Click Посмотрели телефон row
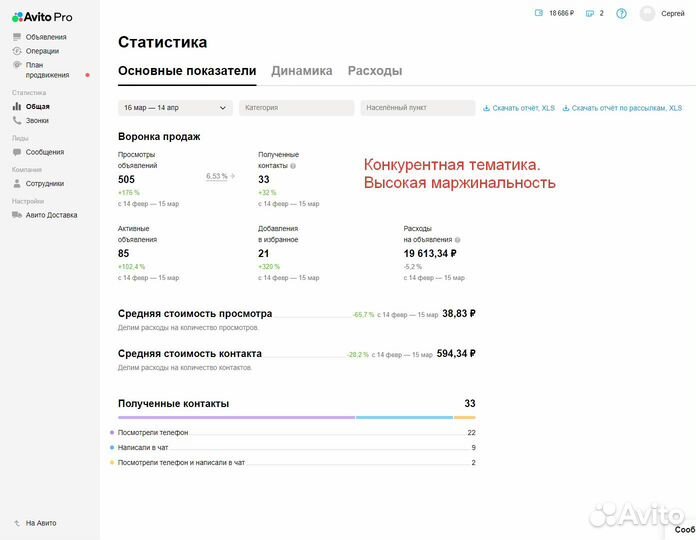The image size is (696, 540). [293, 433]
